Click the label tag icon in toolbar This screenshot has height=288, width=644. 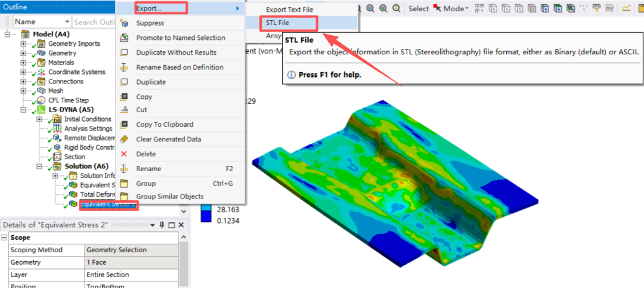tap(610, 8)
